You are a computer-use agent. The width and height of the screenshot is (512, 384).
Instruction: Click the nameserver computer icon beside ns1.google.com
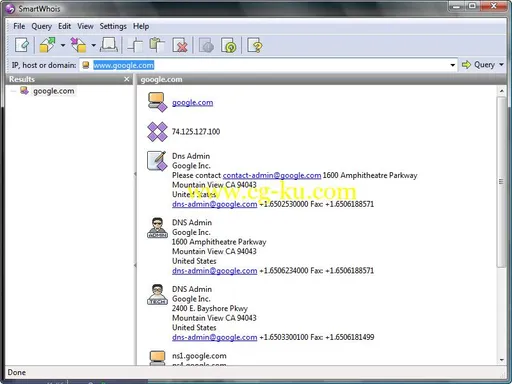click(x=157, y=358)
